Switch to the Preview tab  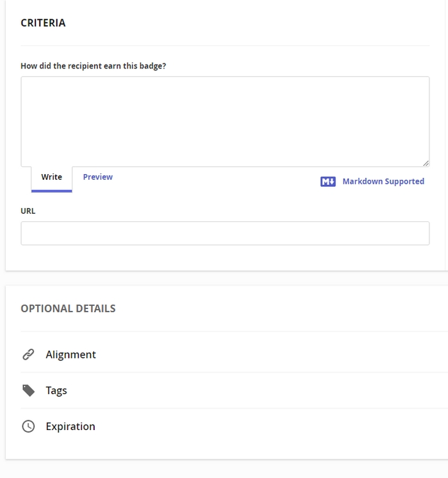(x=98, y=177)
